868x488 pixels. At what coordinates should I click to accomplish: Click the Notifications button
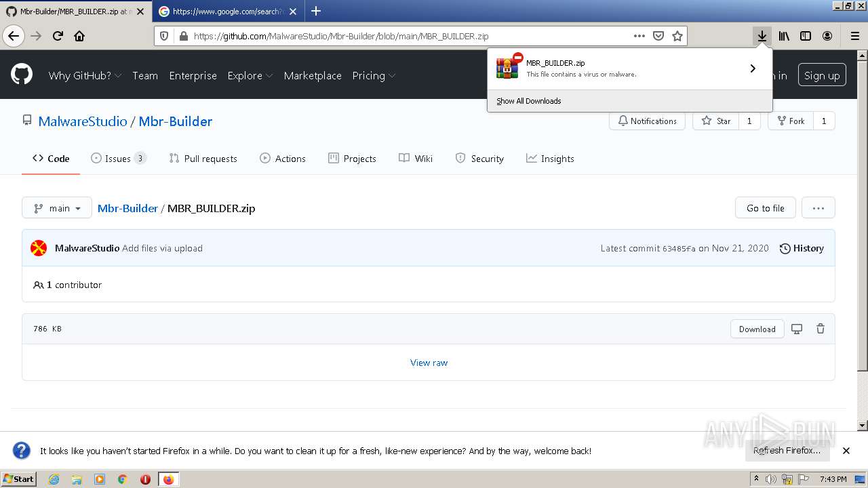(648, 121)
